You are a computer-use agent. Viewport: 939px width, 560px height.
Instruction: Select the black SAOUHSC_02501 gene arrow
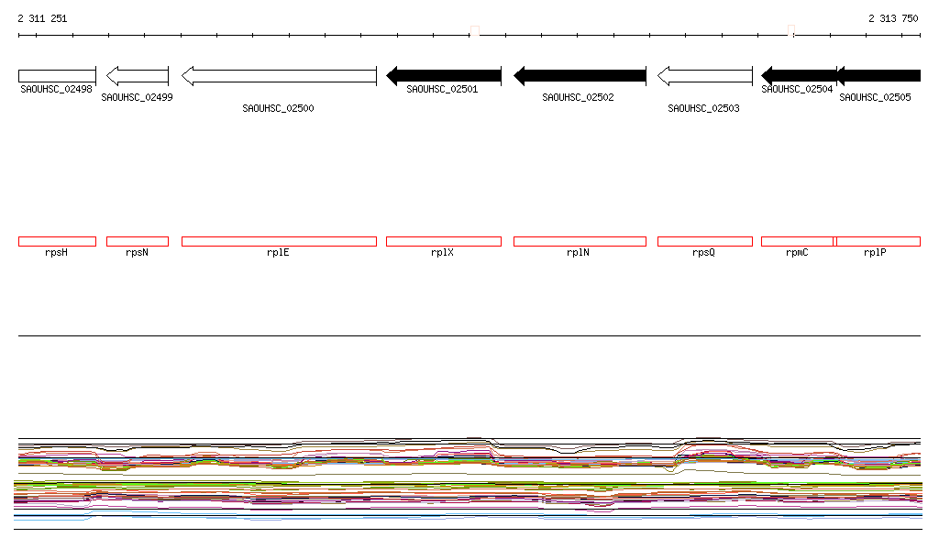tap(444, 76)
